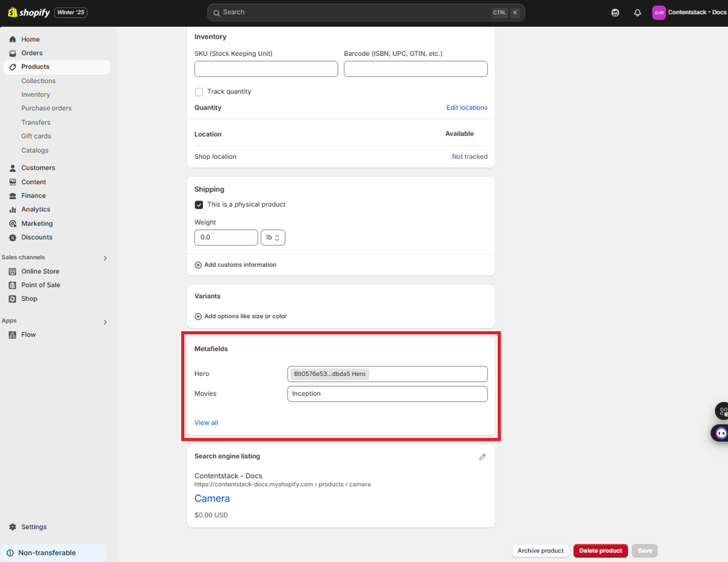Open the Contentstack - Docs account avatar
This screenshot has width=728, height=562.
(x=659, y=13)
